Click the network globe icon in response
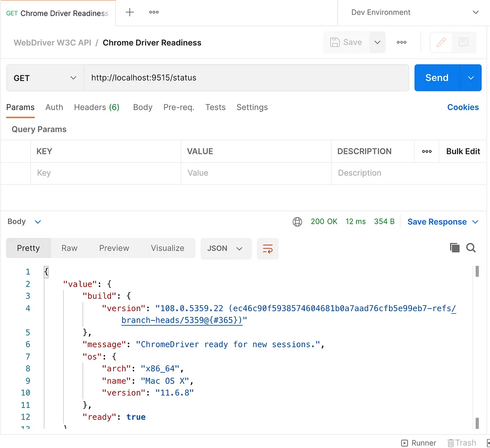The width and height of the screenshot is (490, 448). point(297,222)
